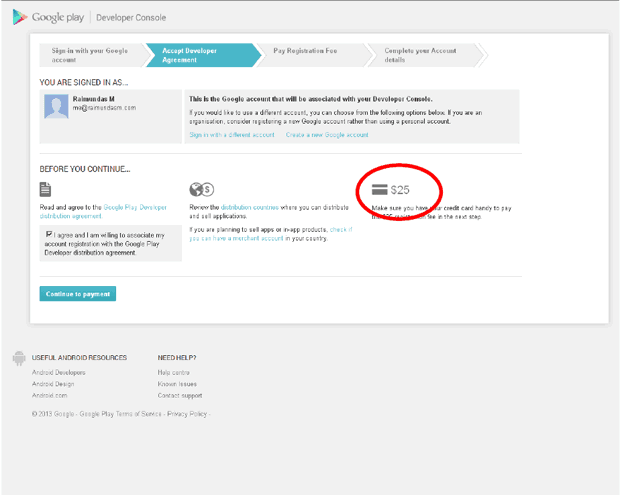Click the Developer Console header text
Screen dimensions: 620x497
point(131,18)
